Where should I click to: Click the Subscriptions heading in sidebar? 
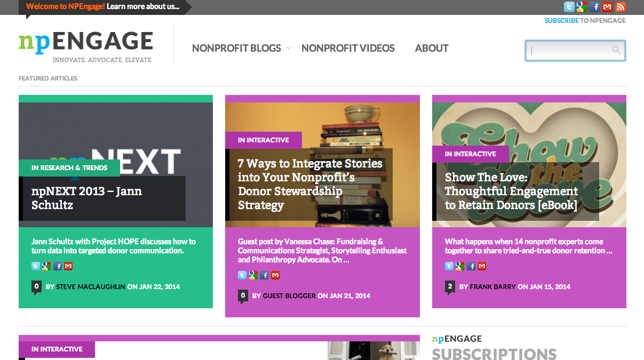coord(494,354)
